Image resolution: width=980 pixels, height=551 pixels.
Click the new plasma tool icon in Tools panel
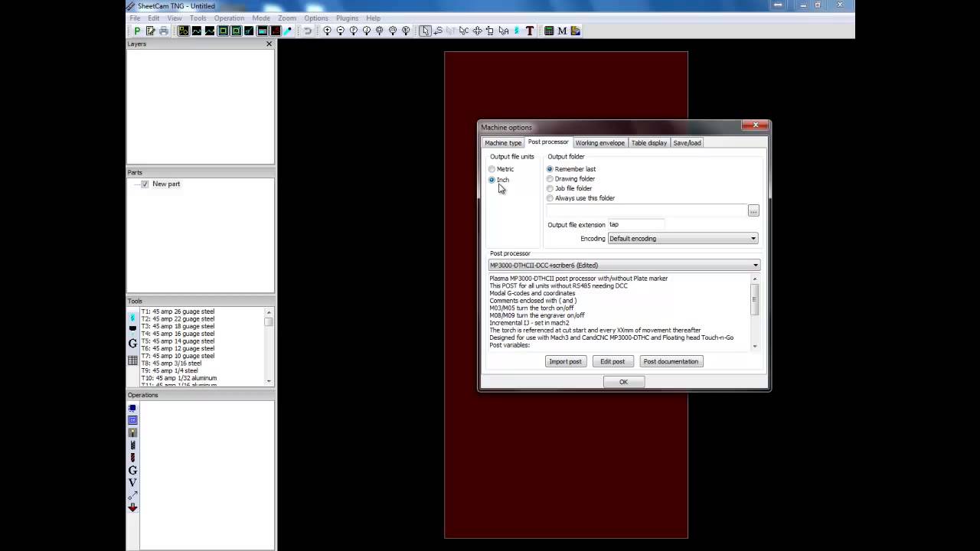click(x=132, y=316)
